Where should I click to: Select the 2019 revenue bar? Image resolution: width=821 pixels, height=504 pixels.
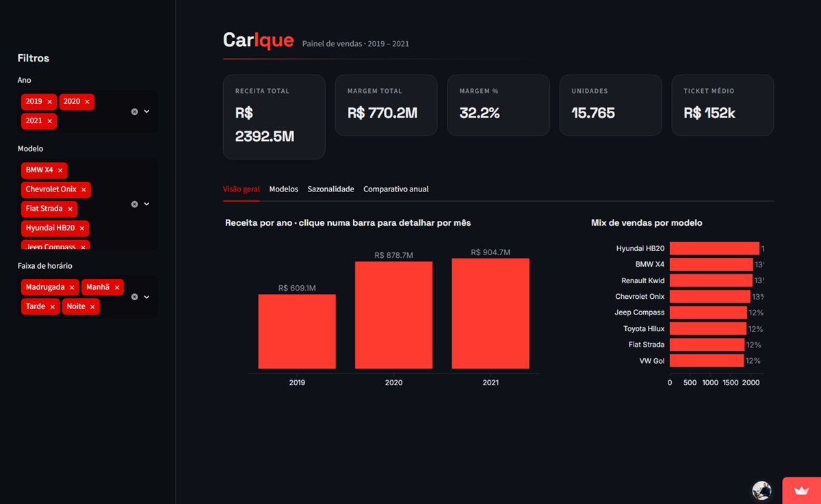pos(297,332)
